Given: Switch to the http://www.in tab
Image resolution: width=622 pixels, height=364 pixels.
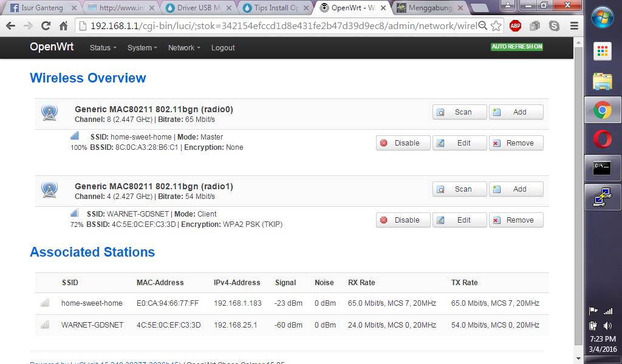Looking at the screenshot, I should (121, 8).
